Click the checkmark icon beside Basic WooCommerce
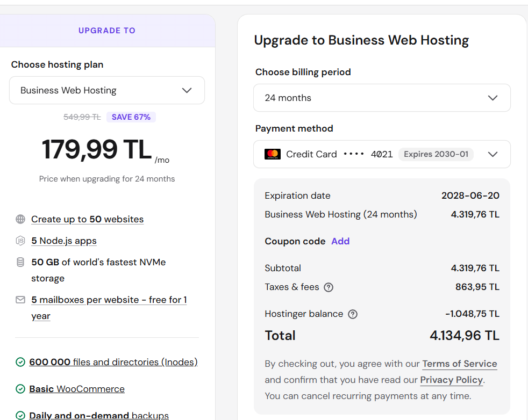This screenshot has width=528, height=420. pos(20,389)
